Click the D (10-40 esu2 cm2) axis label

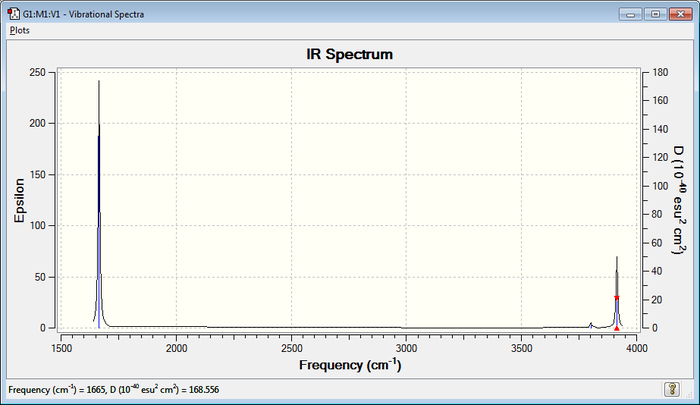pos(679,200)
